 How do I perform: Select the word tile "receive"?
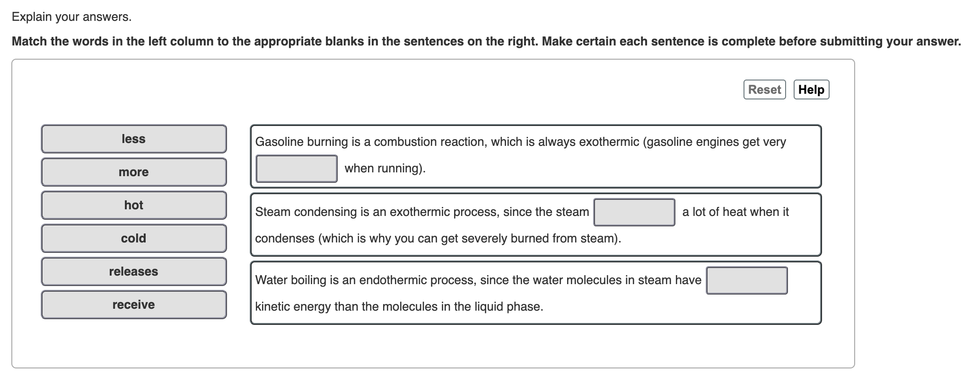(134, 304)
